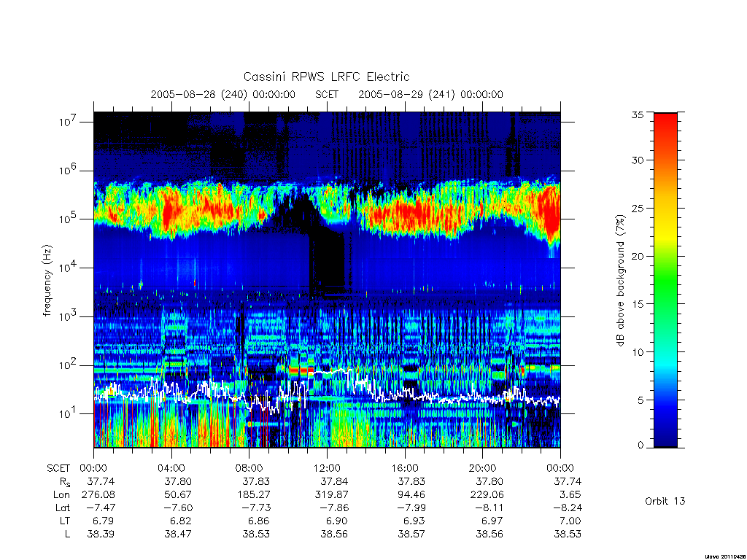Click the 'L' row label
The width and height of the screenshot is (747, 560).
[x=67, y=534]
